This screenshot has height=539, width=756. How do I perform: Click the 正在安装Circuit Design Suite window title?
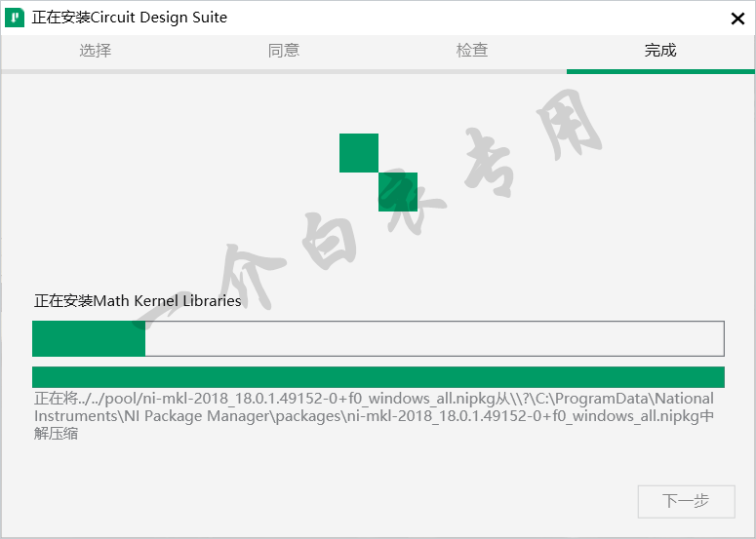(129, 18)
